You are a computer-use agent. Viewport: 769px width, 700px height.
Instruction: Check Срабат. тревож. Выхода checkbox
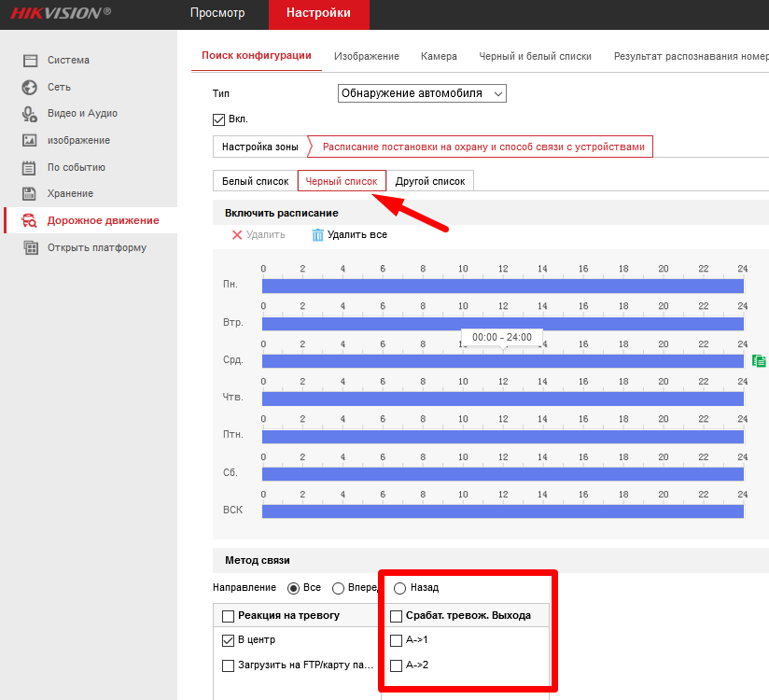(396, 616)
